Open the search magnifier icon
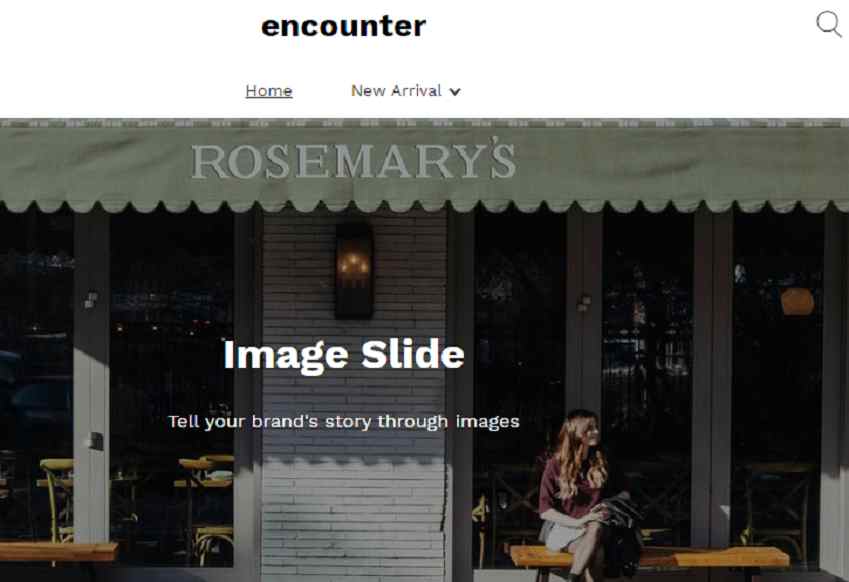 (828, 24)
